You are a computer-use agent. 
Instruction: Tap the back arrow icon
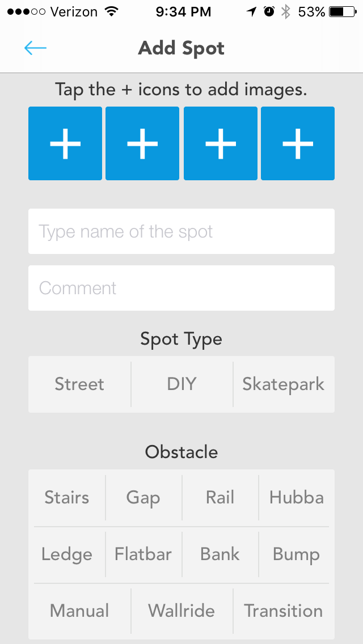35,48
